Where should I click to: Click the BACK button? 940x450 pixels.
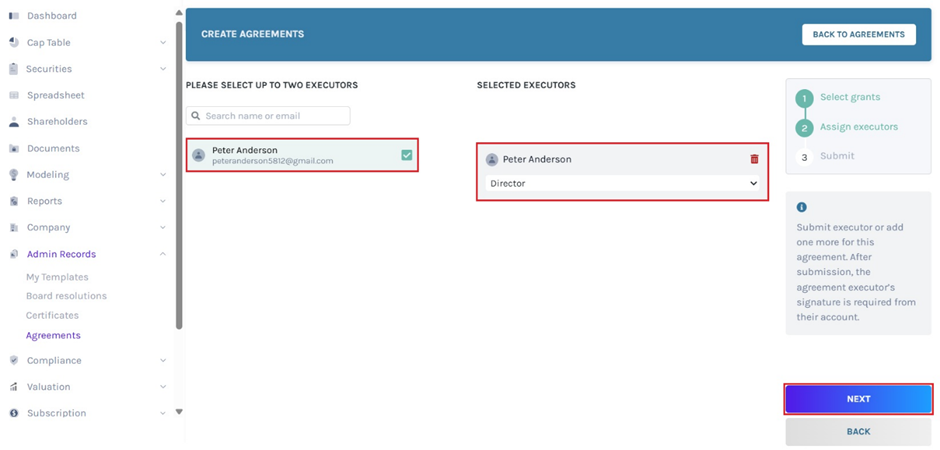tap(858, 431)
